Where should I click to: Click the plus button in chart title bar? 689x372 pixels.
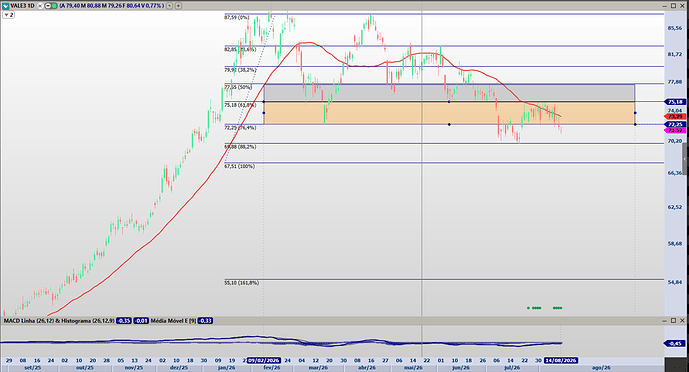(178, 6)
